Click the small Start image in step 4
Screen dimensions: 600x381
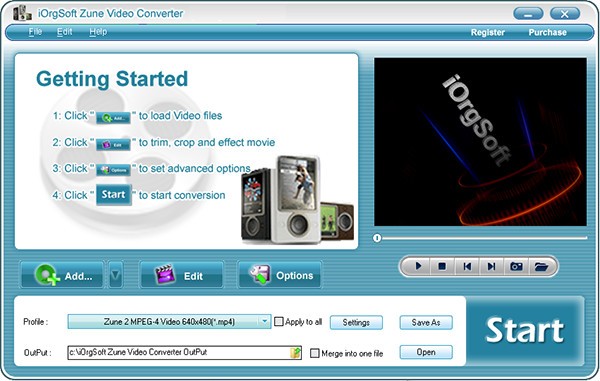point(114,195)
